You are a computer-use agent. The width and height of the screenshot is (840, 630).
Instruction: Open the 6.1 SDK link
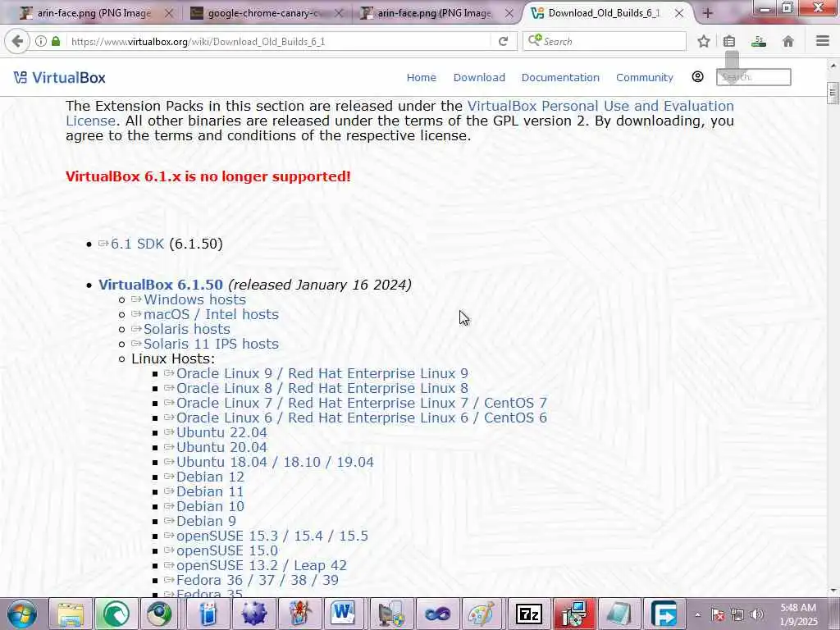coord(137,244)
